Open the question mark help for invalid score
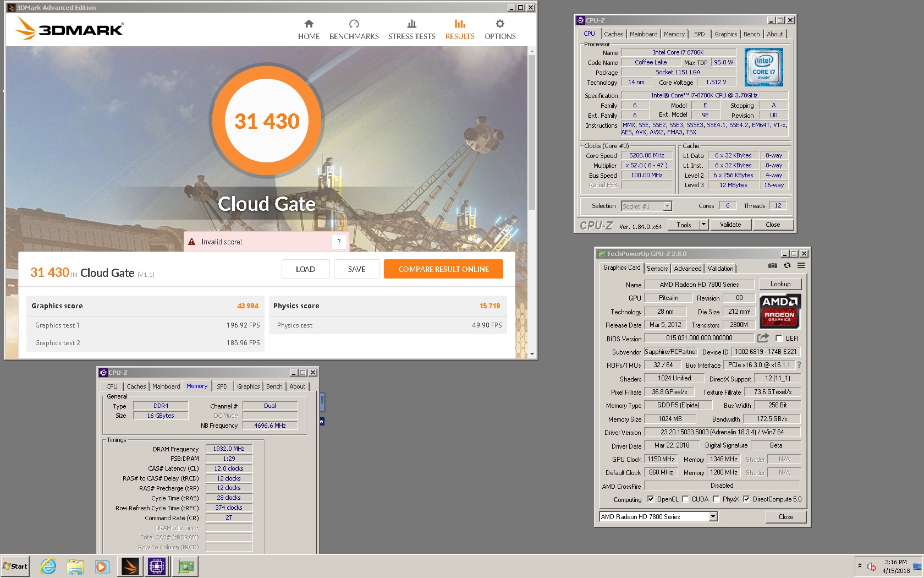This screenshot has height=578, width=924. (x=339, y=242)
